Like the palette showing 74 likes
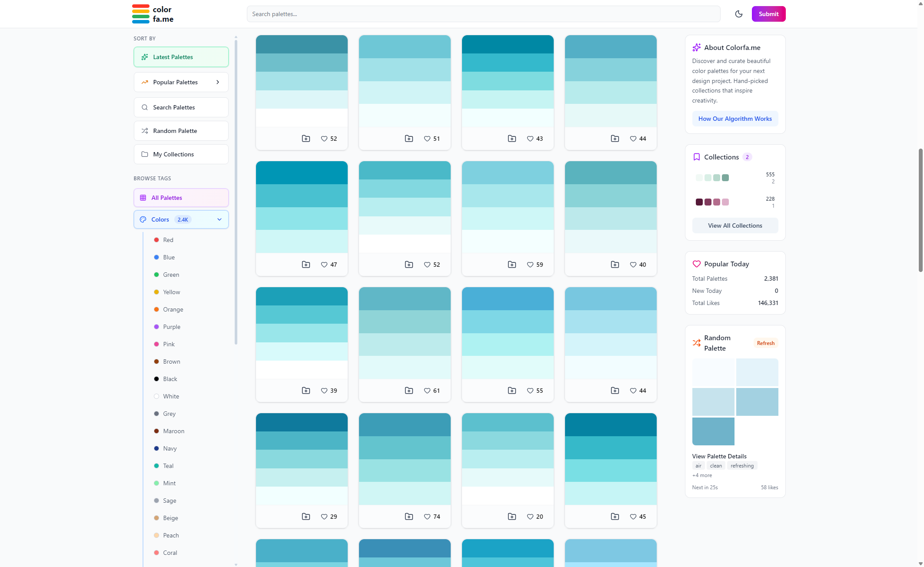This screenshot has width=924, height=567. (x=427, y=517)
